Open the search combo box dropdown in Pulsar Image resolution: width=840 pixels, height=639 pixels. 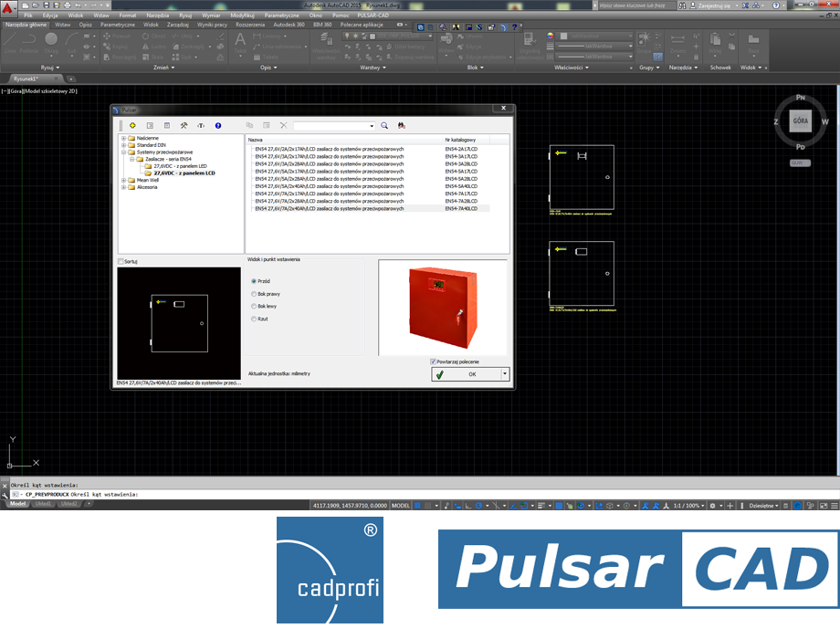[372, 126]
